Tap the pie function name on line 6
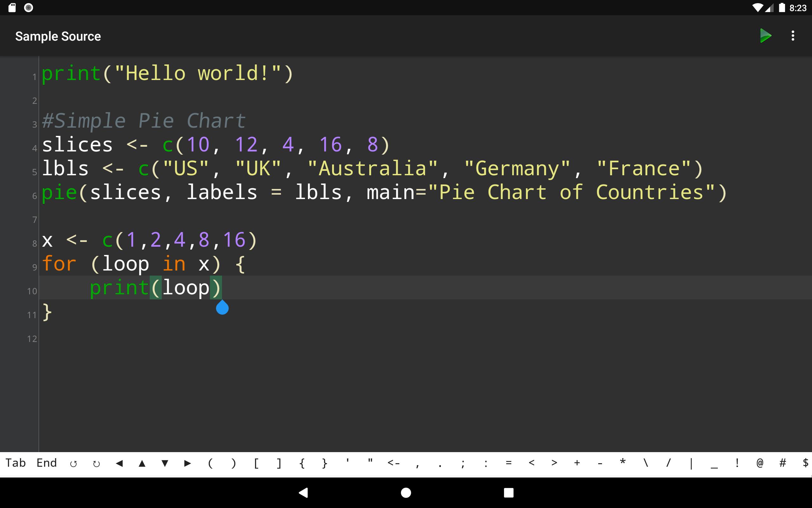812x508 pixels. (59, 193)
